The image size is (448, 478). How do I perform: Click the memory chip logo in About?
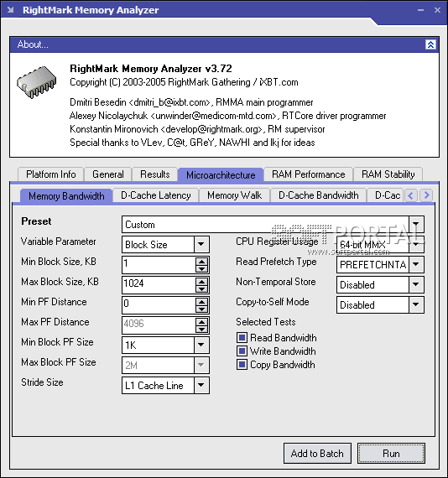pyautogui.click(x=37, y=82)
